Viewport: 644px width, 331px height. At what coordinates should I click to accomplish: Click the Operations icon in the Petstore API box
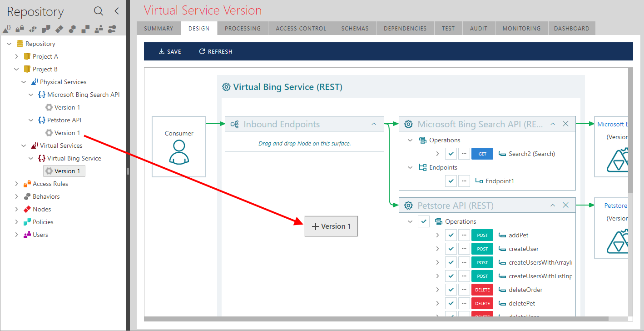[438, 221]
